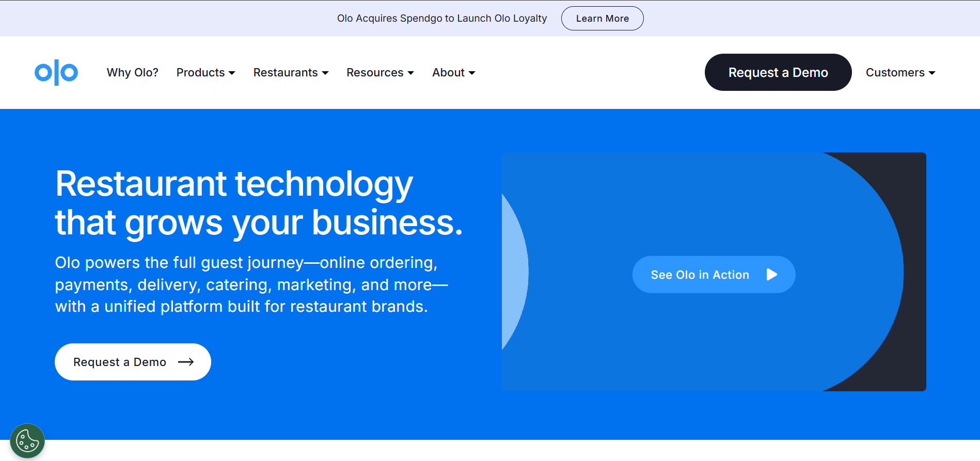Click the Olo Acquires Spendgo announcement text
The width and height of the screenshot is (980, 461).
[x=441, y=19]
